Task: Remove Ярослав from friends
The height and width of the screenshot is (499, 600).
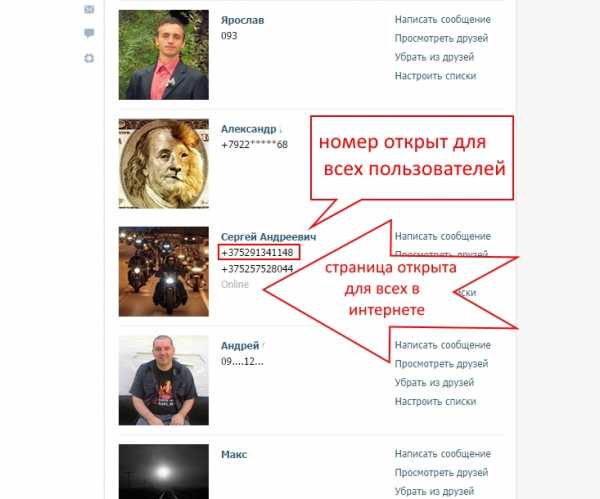Action: (434, 57)
